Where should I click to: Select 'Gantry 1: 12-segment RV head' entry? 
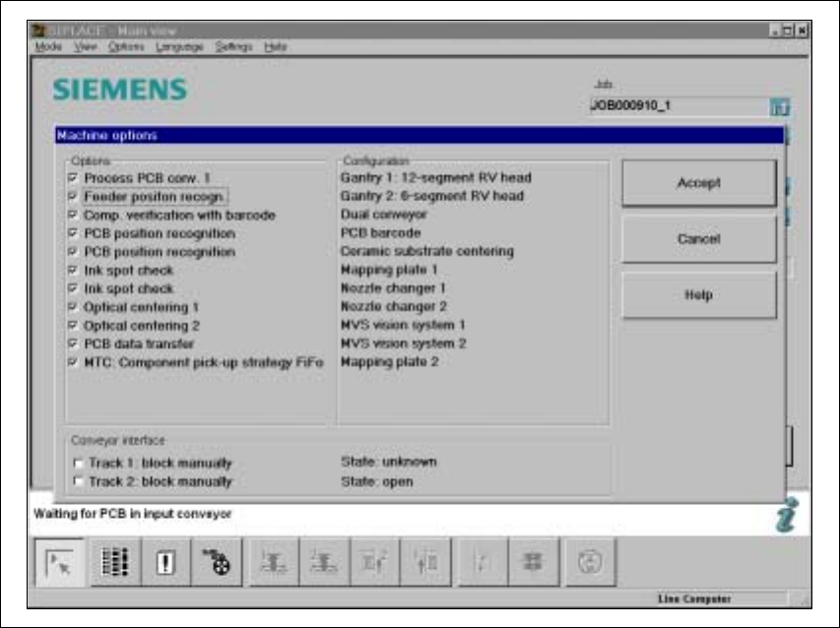click(436, 178)
